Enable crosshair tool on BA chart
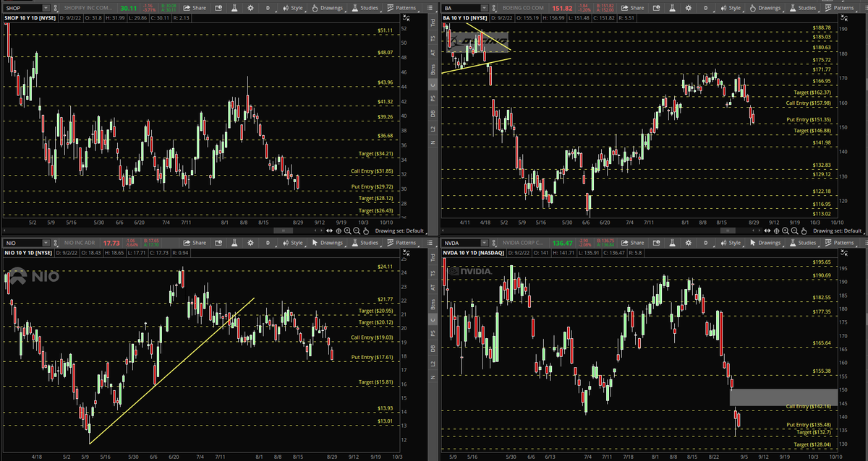The height and width of the screenshot is (461, 868). (x=776, y=231)
